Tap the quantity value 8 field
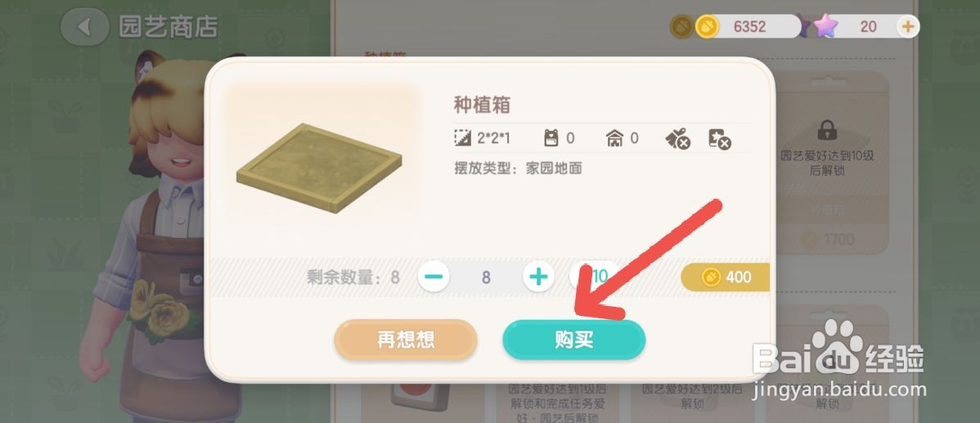This screenshot has width=980, height=423. click(486, 277)
